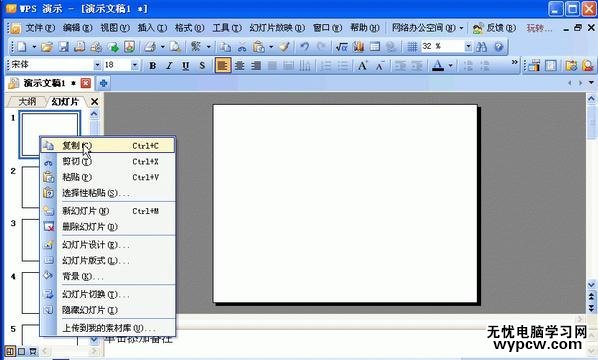This screenshot has height=360, width=598.
Task: Select 隐藏幻灯片 in the context menu
Action: point(108,310)
